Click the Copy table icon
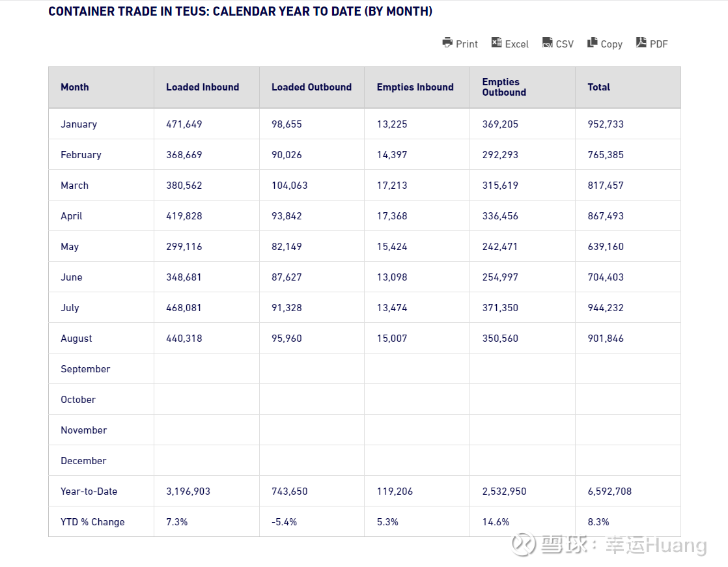The height and width of the screenshot is (567, 728). point(592,43)
